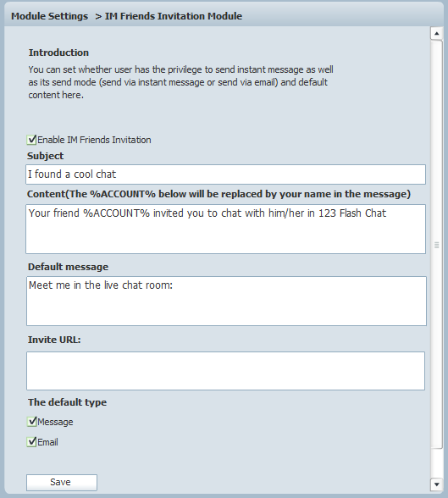Click the scrollbar down arrow

[437, 484]
